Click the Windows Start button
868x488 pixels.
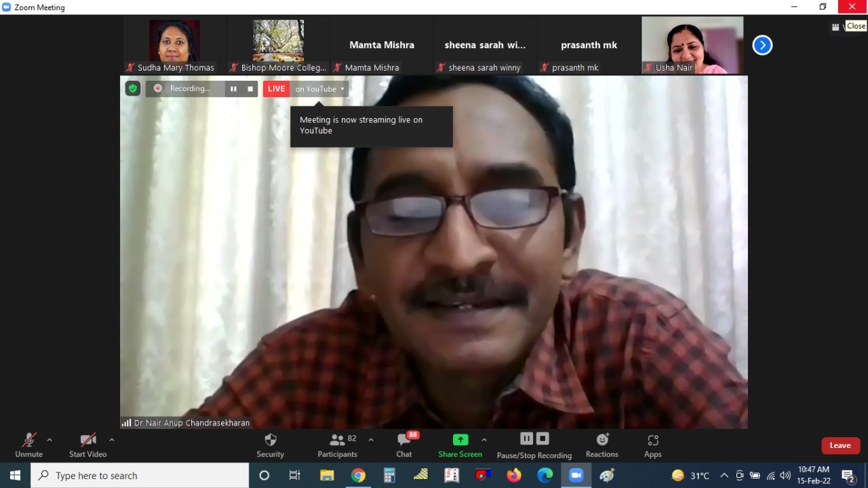pyautogui.click(x=15, y=475)
